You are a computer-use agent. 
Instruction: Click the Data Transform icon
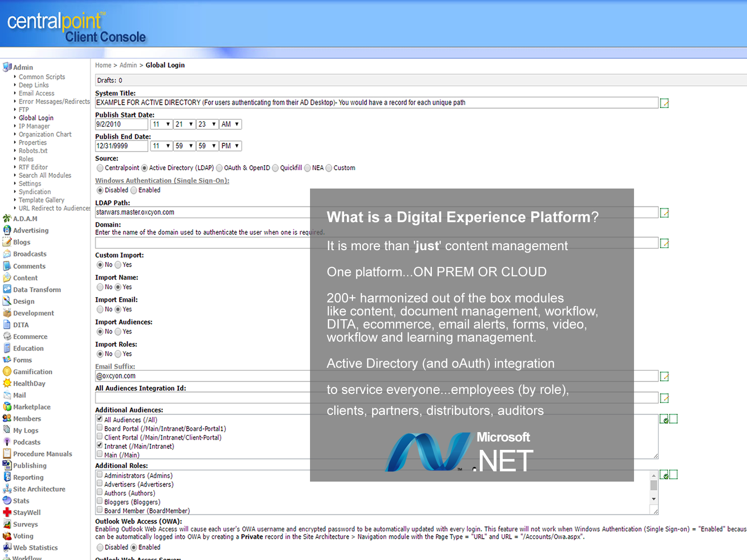[x=7, y=289]
